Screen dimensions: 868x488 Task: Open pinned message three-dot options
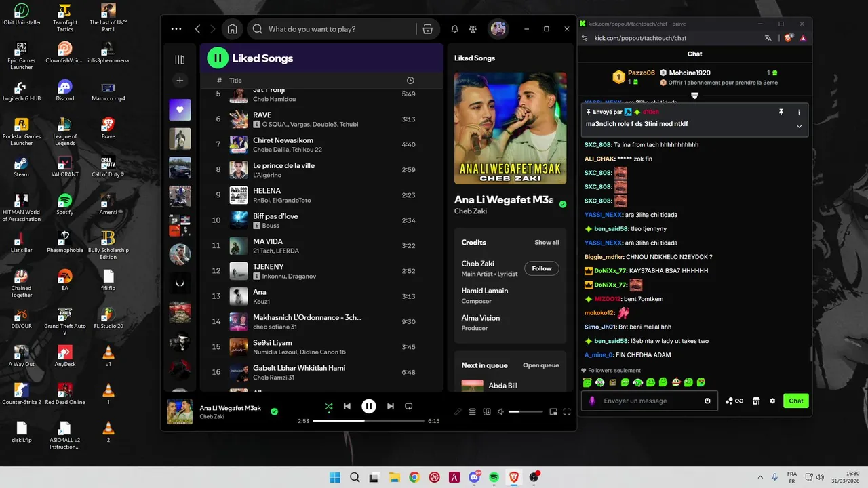tap(799, 112)
